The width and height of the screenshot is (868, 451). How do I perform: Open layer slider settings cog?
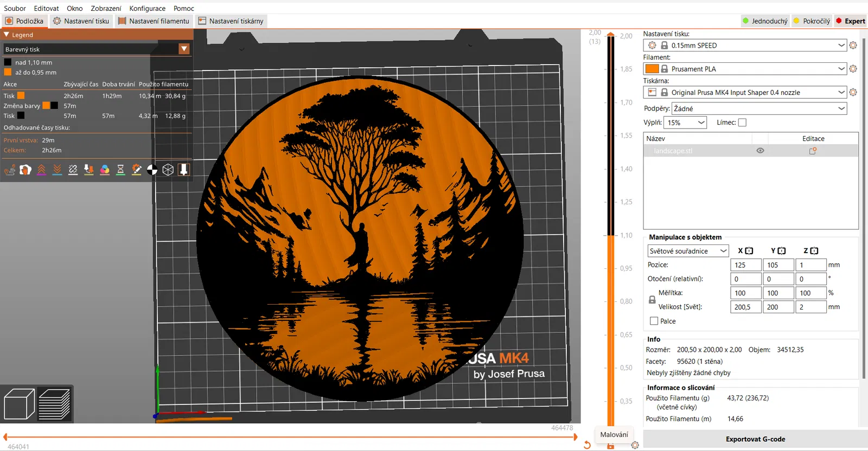click(x=635, y=445)
